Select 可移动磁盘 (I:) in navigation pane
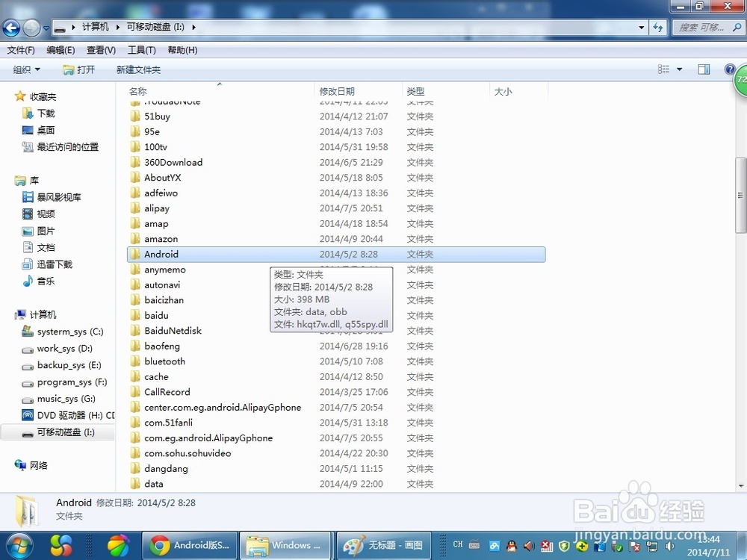 tap(58, 432)
